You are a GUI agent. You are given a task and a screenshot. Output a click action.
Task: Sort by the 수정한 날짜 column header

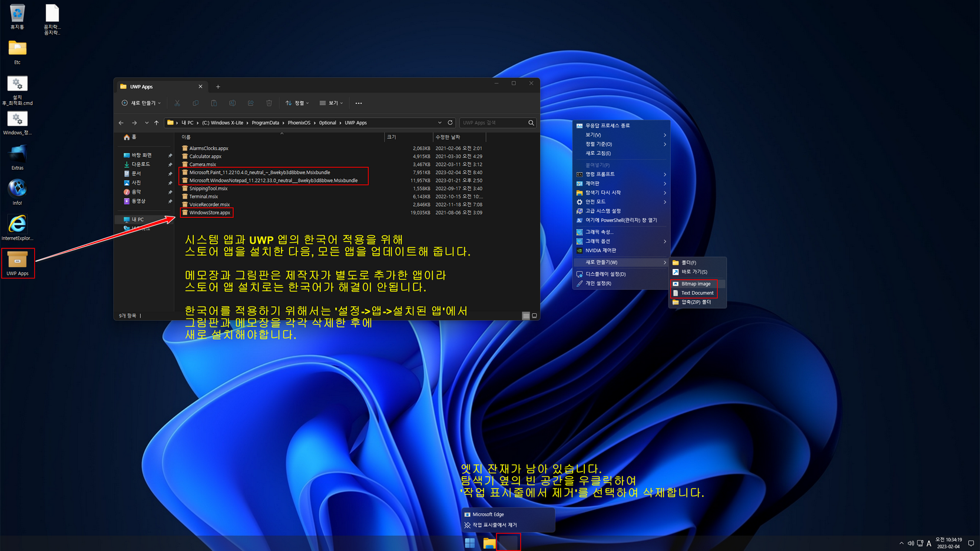point(459,137)
